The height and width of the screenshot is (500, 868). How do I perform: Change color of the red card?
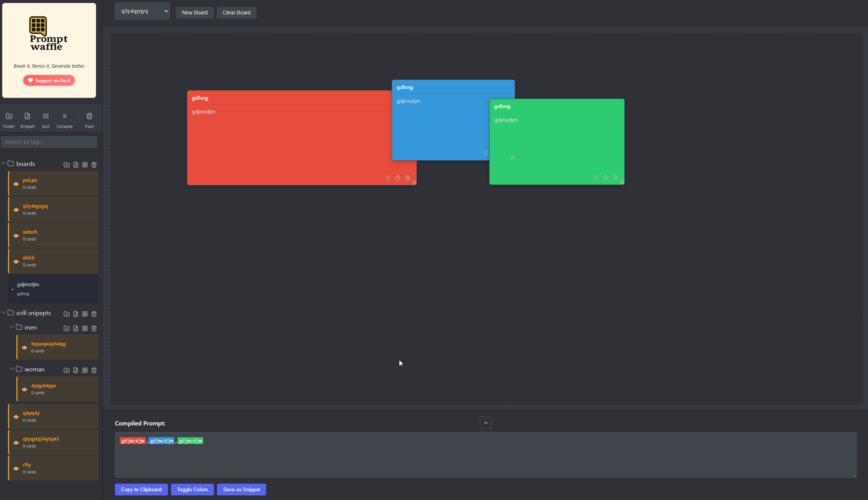[388, 178]
